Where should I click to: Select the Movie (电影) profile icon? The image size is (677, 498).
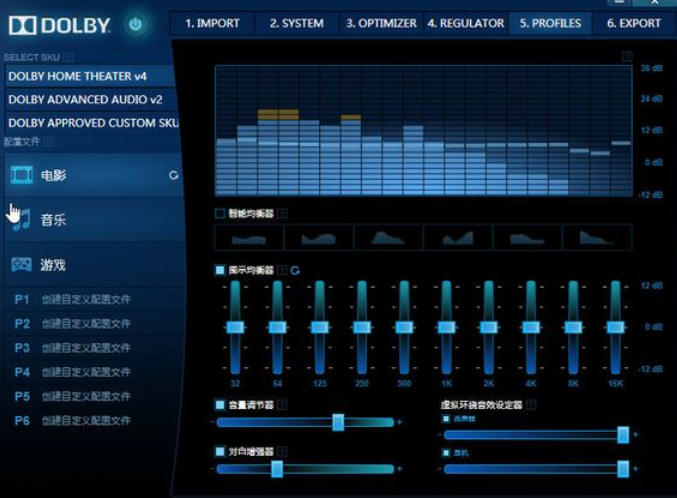[21, 175]
